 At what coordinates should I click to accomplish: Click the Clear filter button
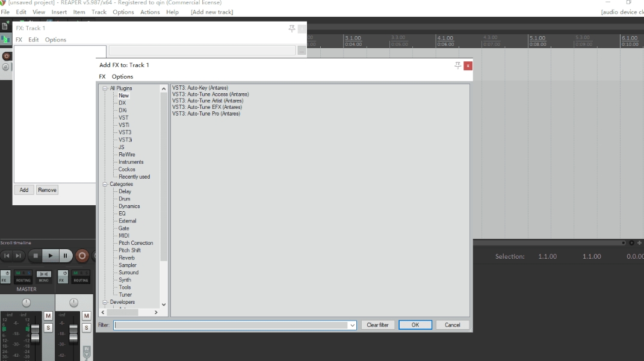[x=377, y=325]
